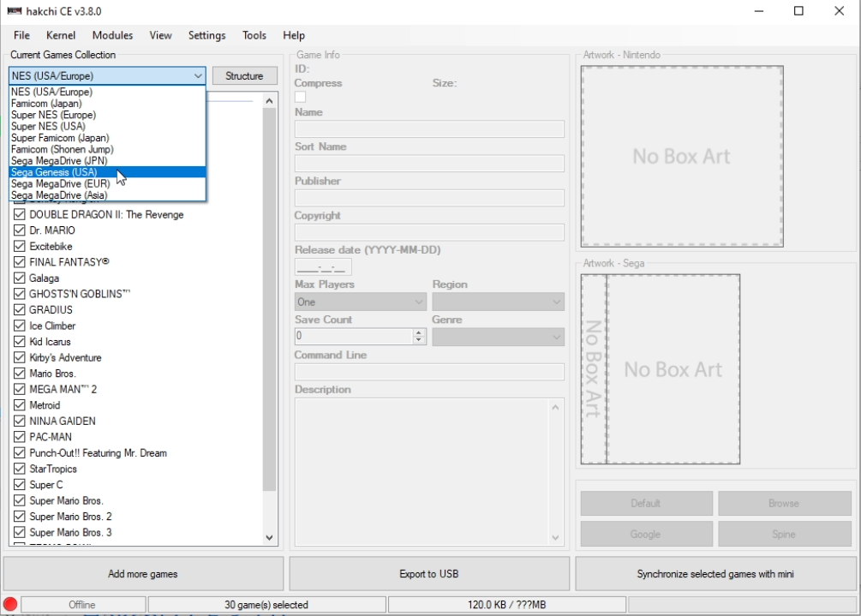Open the Genre dropdown
The height and width of the screenshot is (616, 861).
pos(498,337)
